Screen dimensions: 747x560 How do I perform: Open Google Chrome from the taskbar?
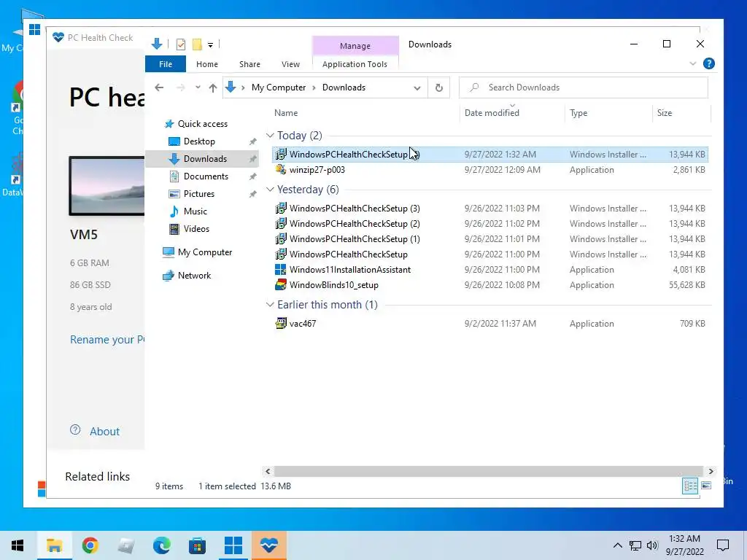90,545
